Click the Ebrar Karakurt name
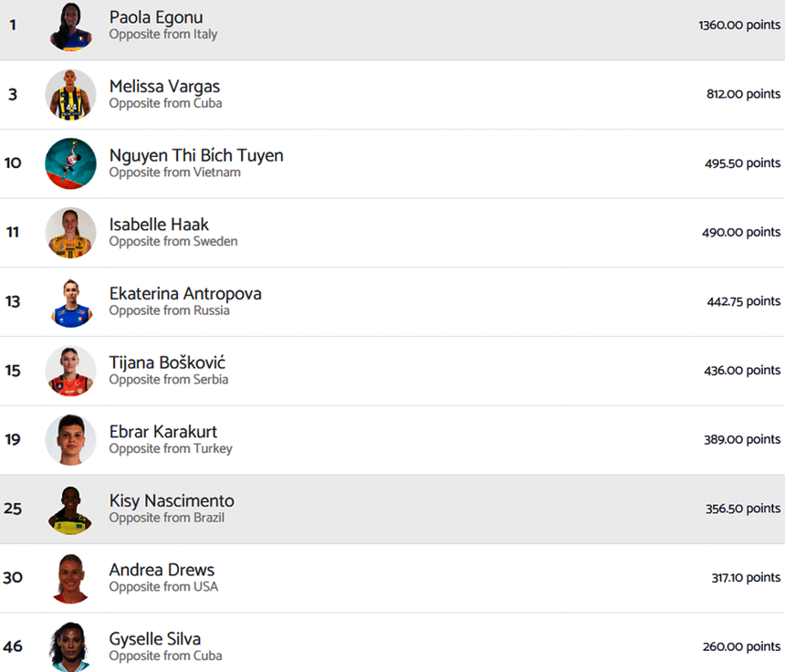This screenshot has width=785, height=672. [x=163, y=432]
